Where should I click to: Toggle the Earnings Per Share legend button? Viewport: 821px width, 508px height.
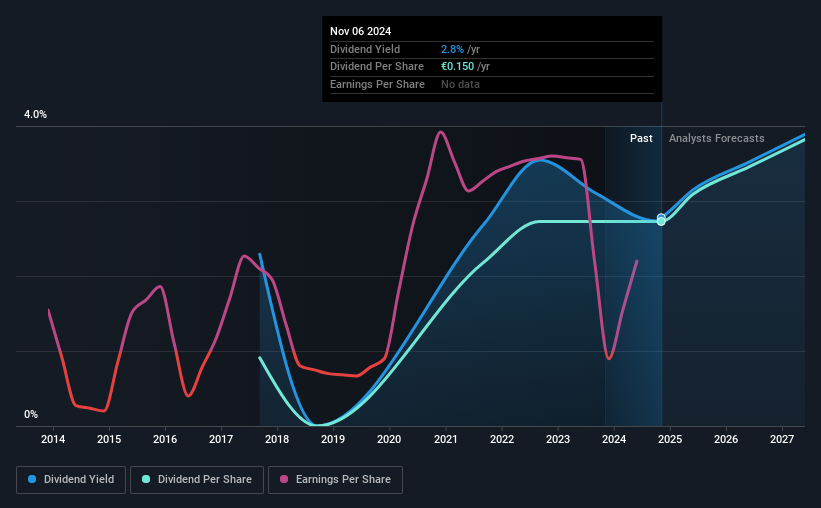tap(335, 480)
